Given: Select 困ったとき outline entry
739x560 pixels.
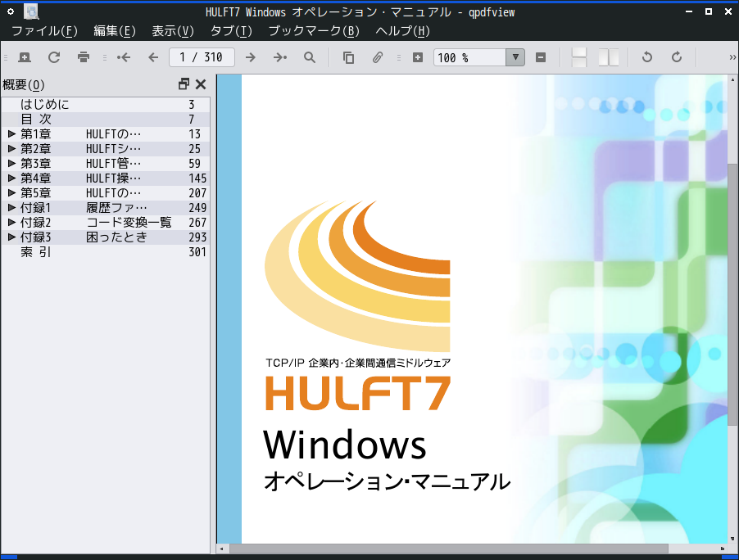Looking at the screenshot, I should (x=116, y=237).
